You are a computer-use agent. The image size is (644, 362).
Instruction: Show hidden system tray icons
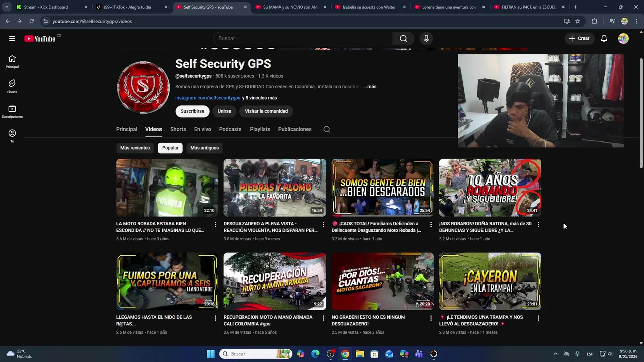click(555, 354)
